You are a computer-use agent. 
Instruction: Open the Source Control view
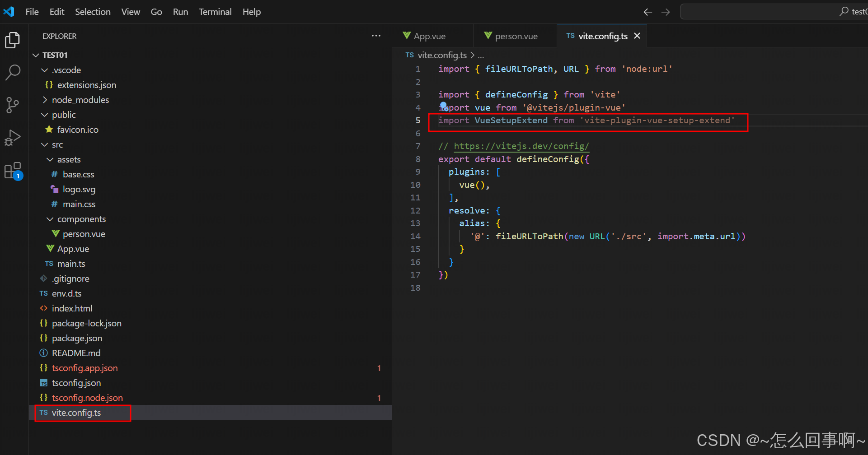pyautogui.click(x=12, y=105)
